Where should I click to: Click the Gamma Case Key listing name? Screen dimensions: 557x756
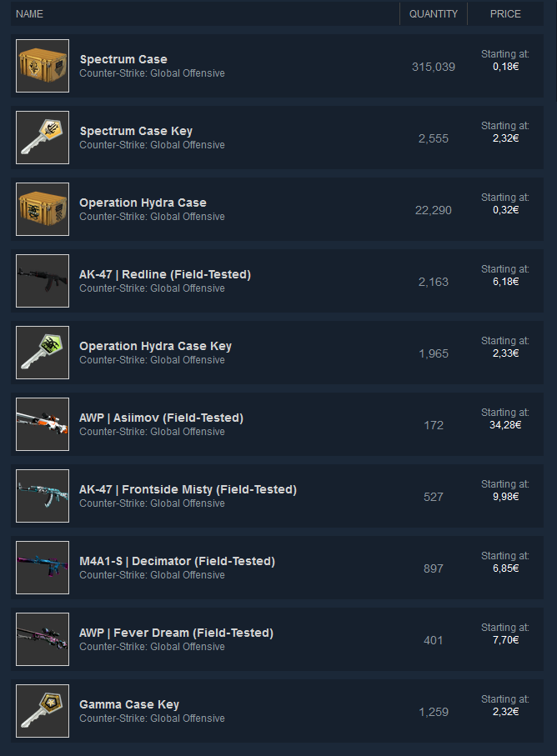[x=129, y=704]
